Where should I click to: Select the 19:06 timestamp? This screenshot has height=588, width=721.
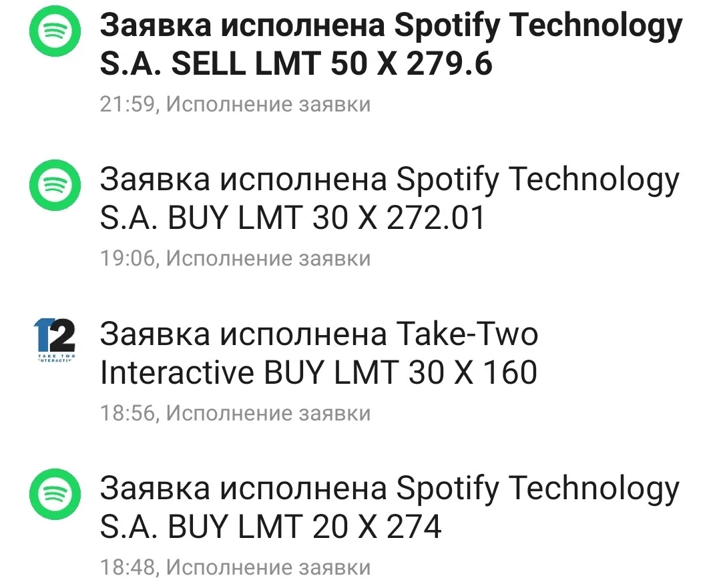pos(128,258)
